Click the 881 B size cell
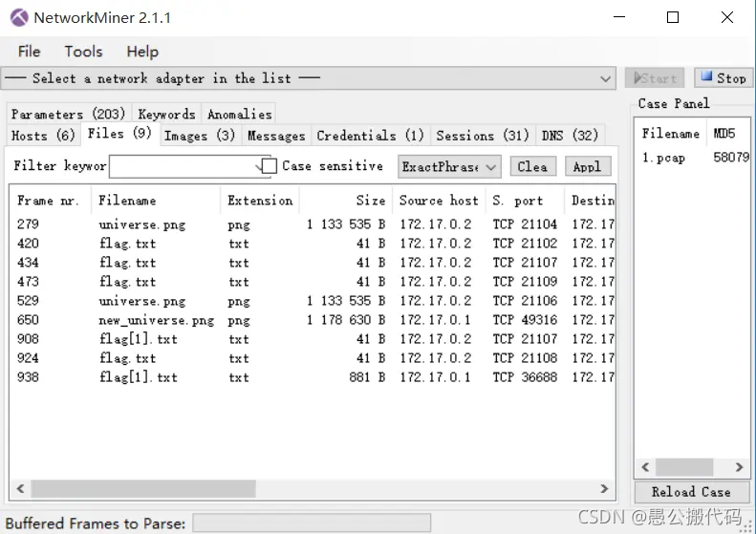The height and width of the screenshot is (534, 756). click(x=367, y=377)
